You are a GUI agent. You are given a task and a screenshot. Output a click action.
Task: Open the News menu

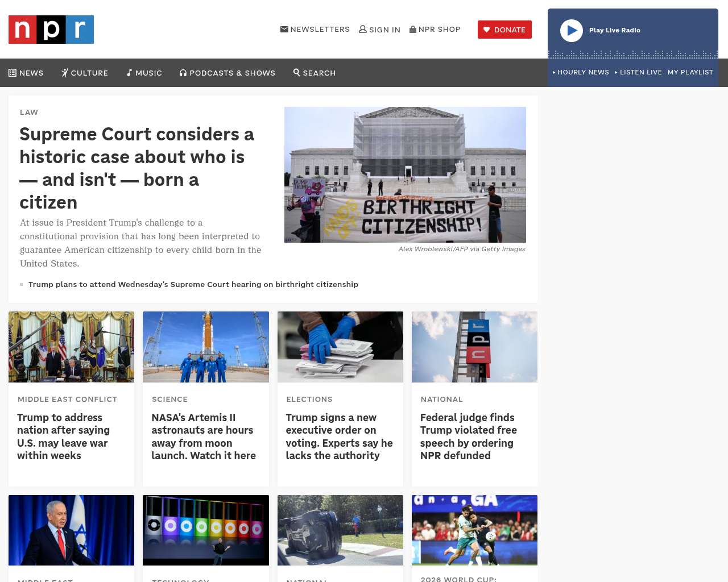26,73
